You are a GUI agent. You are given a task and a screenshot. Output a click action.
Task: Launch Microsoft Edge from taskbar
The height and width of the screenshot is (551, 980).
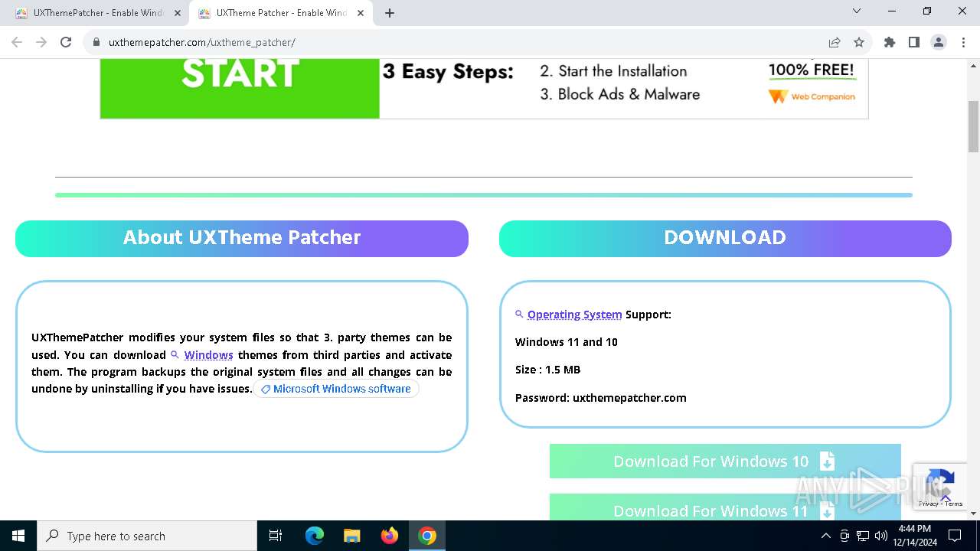[x=315, y=536]
